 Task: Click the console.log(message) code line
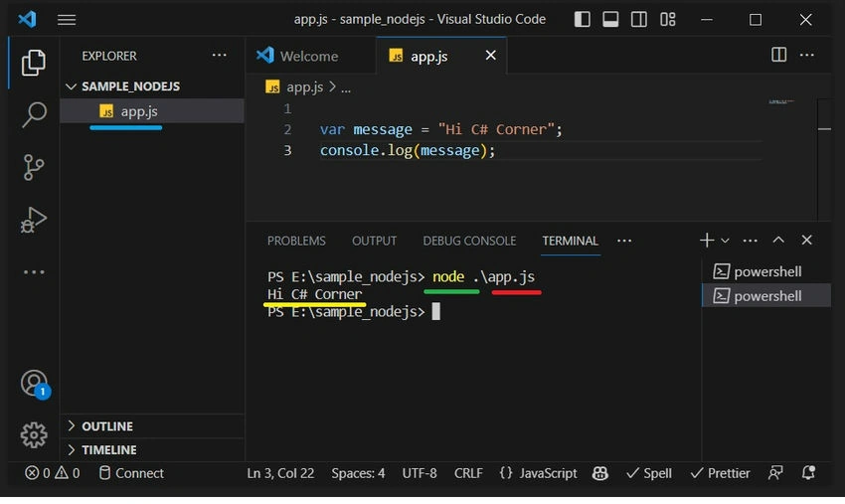pos(408,150)
